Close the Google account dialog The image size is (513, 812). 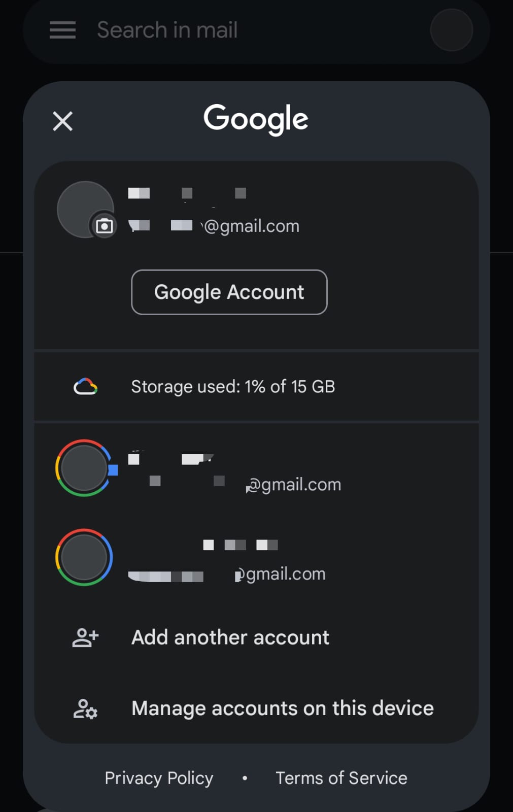click(63, 121)
